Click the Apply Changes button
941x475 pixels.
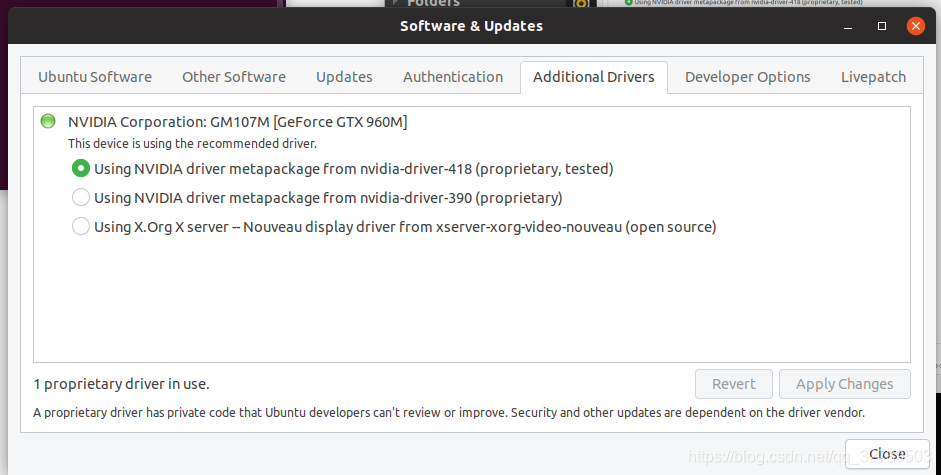(x=844, y=384)
